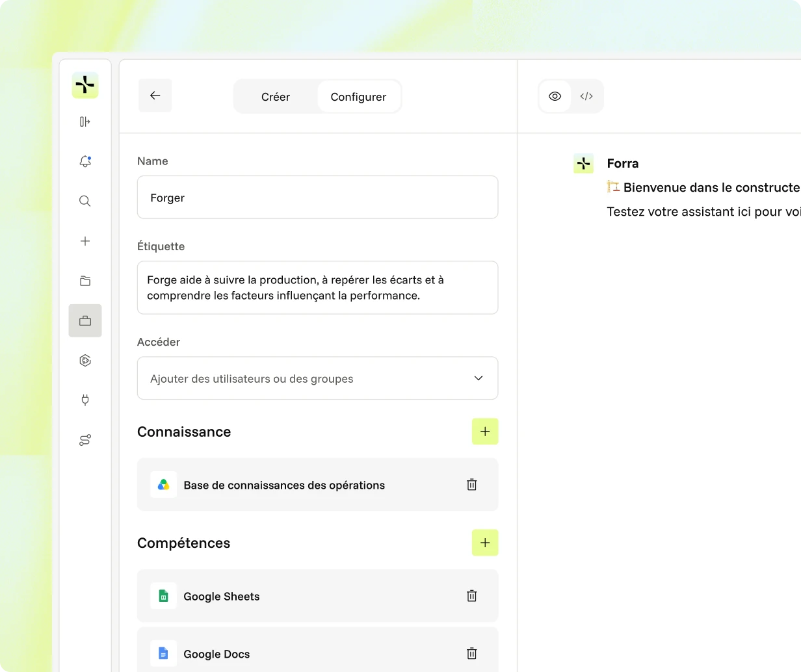Image resolution: width=801 pixels, height=672 pixels.
Task: Select Base de connaissances des opérations text
Action: click(284, 485)
